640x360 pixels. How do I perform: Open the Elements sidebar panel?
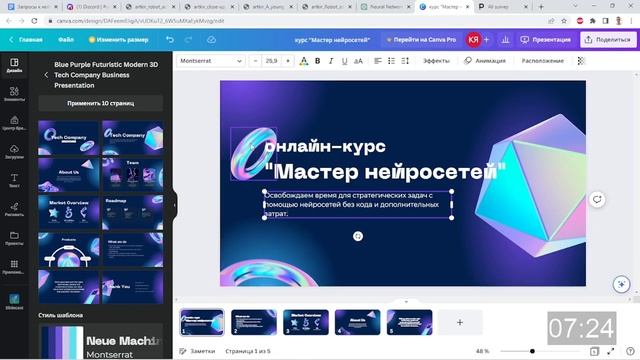point(14,94)
